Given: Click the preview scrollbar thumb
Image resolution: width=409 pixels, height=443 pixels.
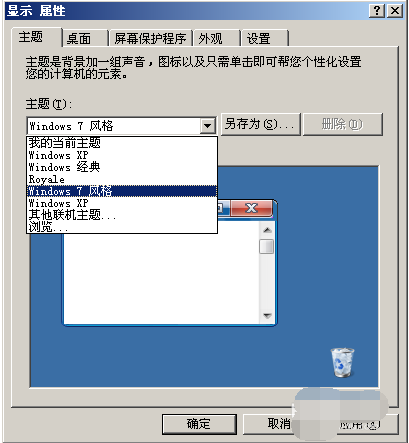Looking at the screenshot, I should click(266, 246).
